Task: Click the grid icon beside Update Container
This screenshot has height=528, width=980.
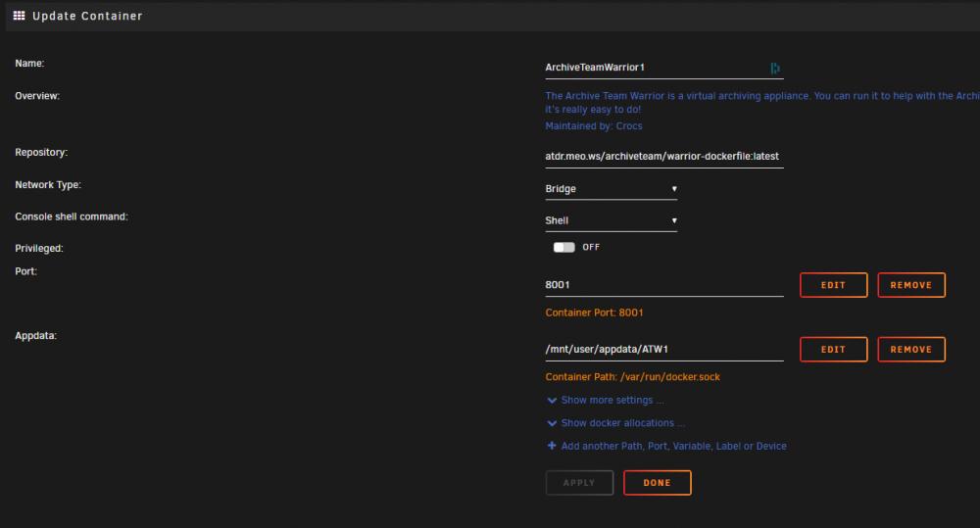Action: coord(19,16)
